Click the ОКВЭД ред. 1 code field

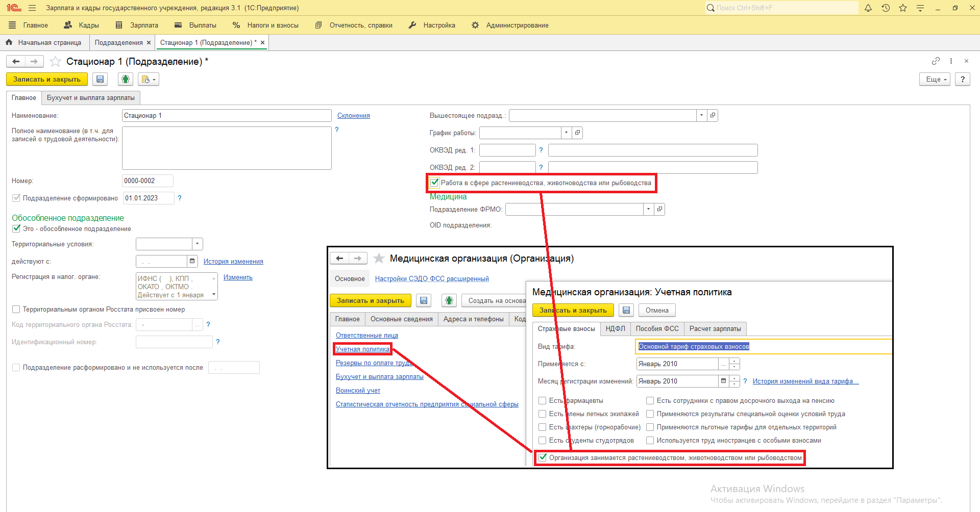507,150
